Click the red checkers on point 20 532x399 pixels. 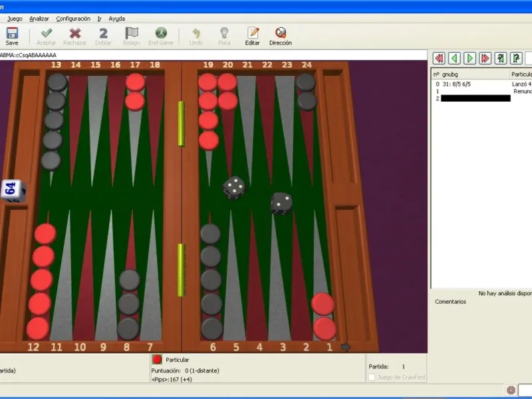pyautogui.click(x=227, y=92)
